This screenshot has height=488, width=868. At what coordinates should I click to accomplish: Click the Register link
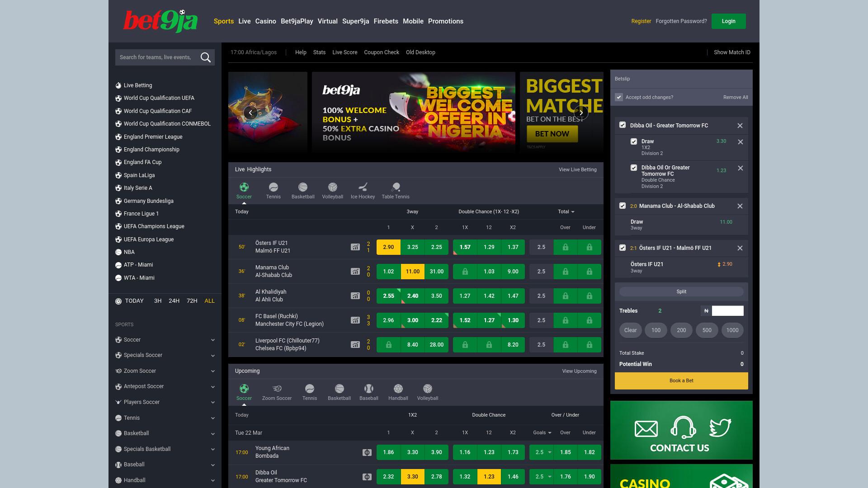[x=641, y=21]
